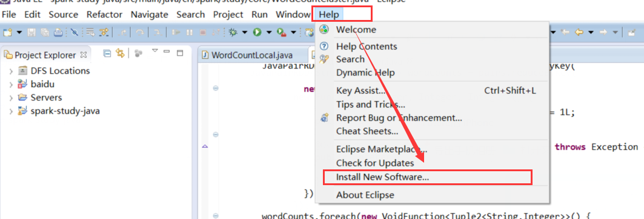Expand the spark-study-java project node

(11, 111)
